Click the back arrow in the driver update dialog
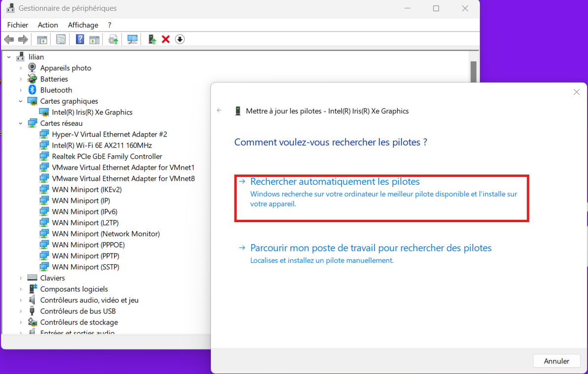This screenshot has width=588, height=374. tap(219, 111)
